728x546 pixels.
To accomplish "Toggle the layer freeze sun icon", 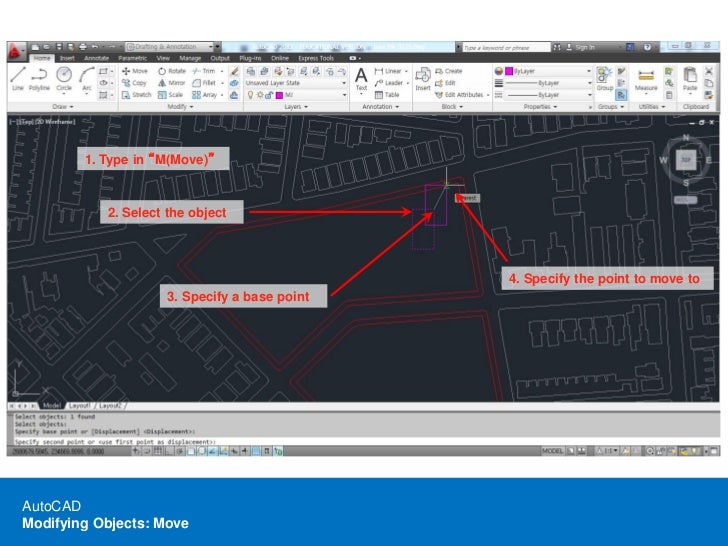I will coord(260,95).
